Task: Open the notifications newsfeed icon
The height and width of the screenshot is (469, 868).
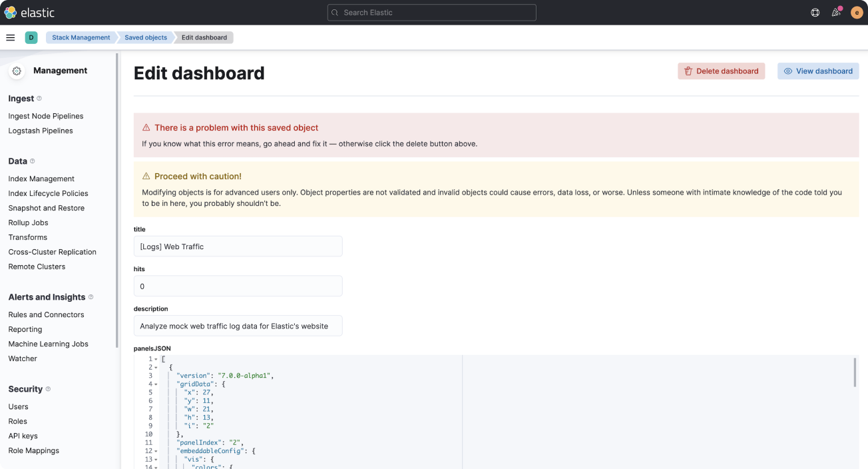Action: [835, 12]
